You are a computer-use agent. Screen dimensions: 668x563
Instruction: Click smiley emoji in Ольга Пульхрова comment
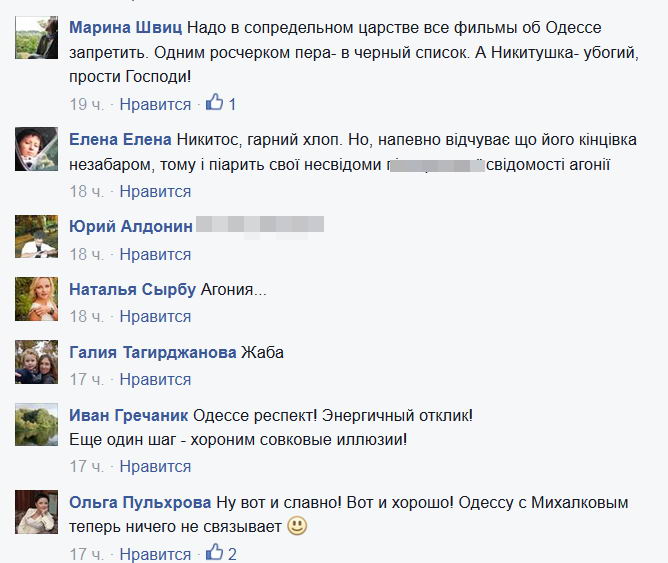(297, 526)
